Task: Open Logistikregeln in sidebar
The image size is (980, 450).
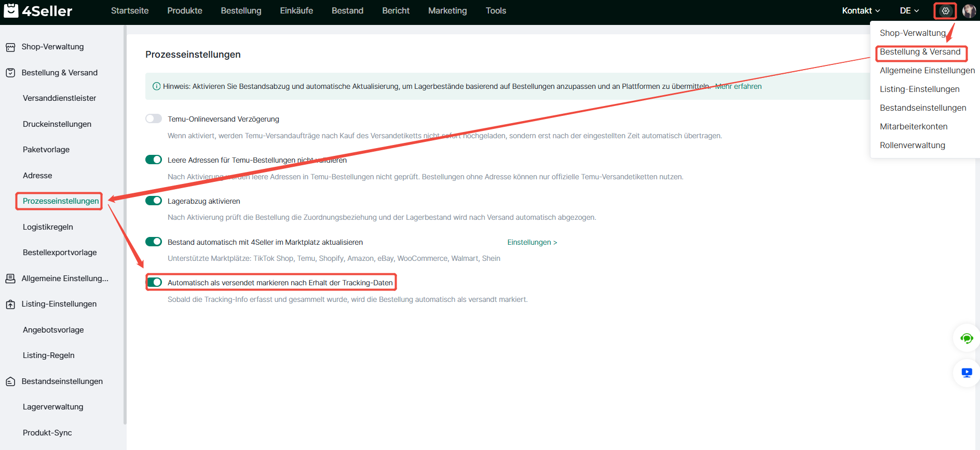Action: point(48,227)
